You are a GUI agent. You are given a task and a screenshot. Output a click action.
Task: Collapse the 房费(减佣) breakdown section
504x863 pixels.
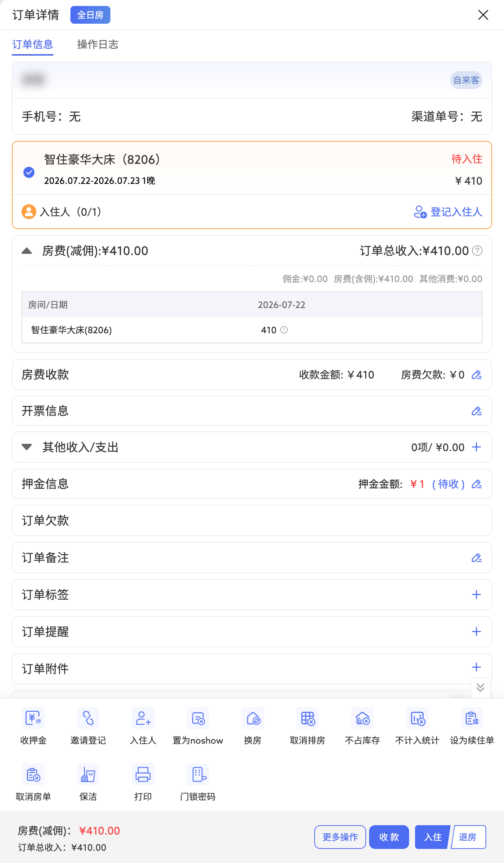tap(27, 251)
